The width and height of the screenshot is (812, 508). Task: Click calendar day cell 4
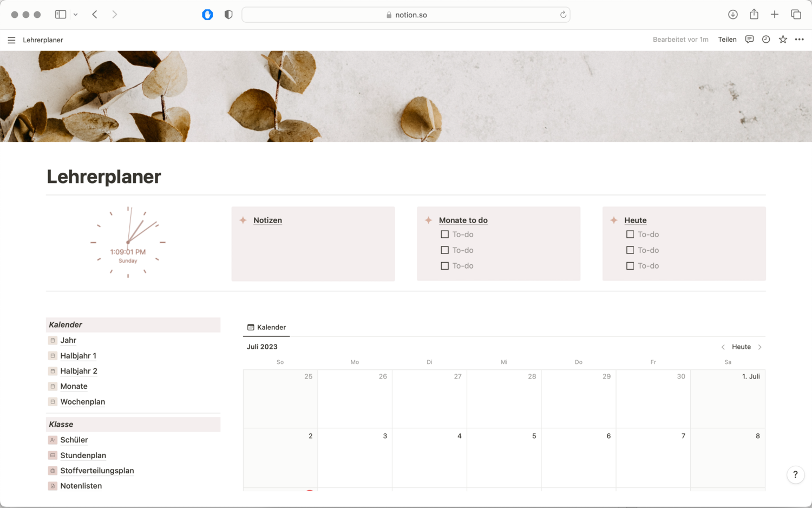(429, 458)
